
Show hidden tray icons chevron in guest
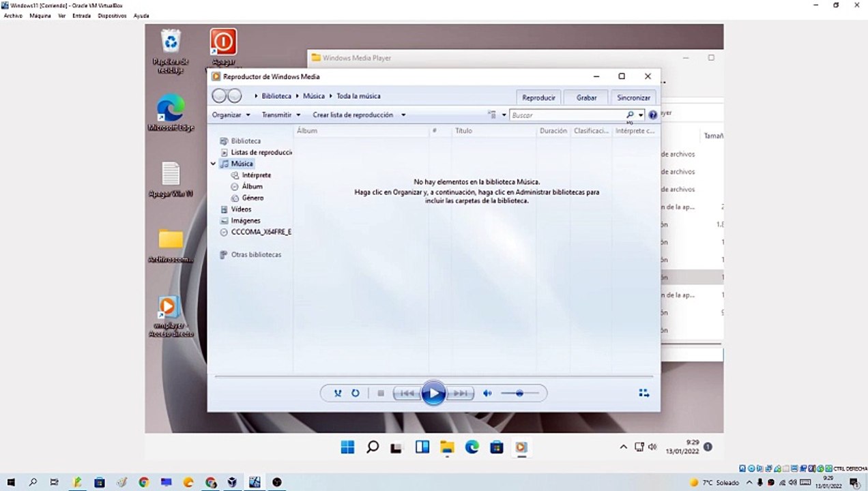click(x=623, y=447)
